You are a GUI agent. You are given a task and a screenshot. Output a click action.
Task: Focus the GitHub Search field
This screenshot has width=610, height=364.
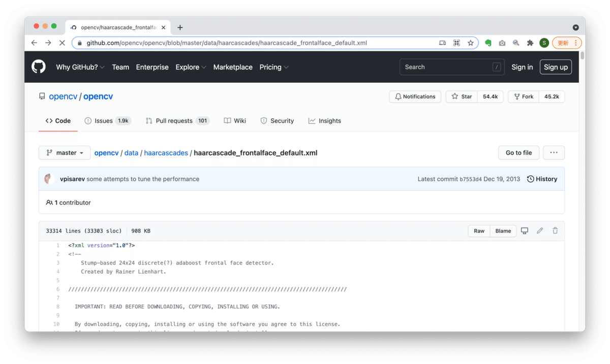point(452,67)
